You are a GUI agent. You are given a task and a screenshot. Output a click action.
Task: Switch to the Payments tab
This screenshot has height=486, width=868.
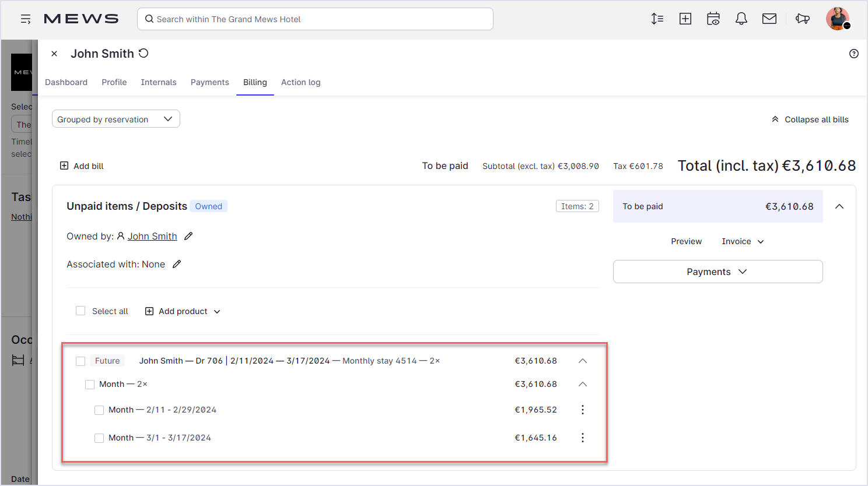point(209,82)
